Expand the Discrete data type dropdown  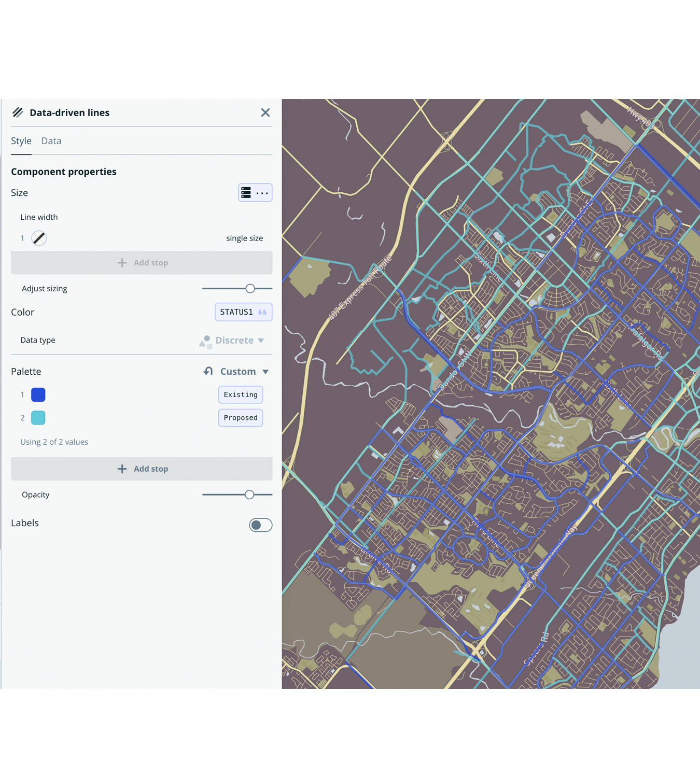point(240,341)
